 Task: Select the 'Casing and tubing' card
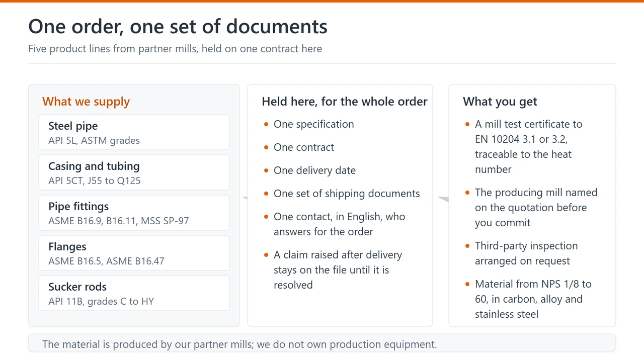(134, 172)
